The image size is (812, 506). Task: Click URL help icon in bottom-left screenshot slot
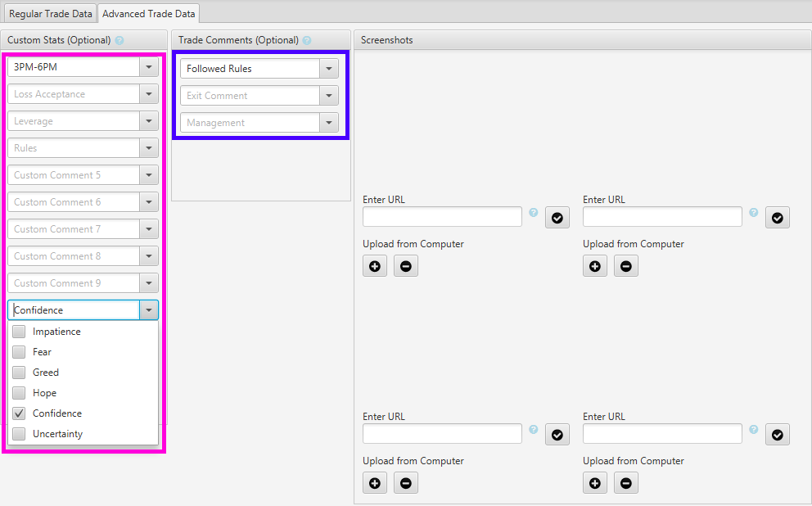(x=534, y=429)
